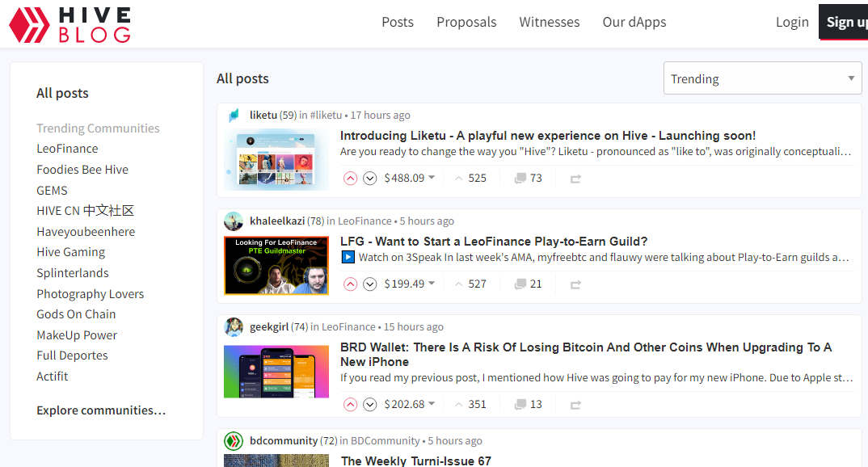Open Our dApps page
The width and height of the screenshot is (868, 467).
pos(634,22)
